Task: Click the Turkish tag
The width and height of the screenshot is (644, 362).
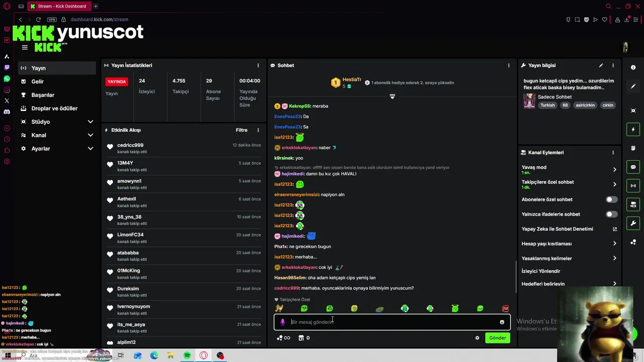Action: click(x=547, y=106)
